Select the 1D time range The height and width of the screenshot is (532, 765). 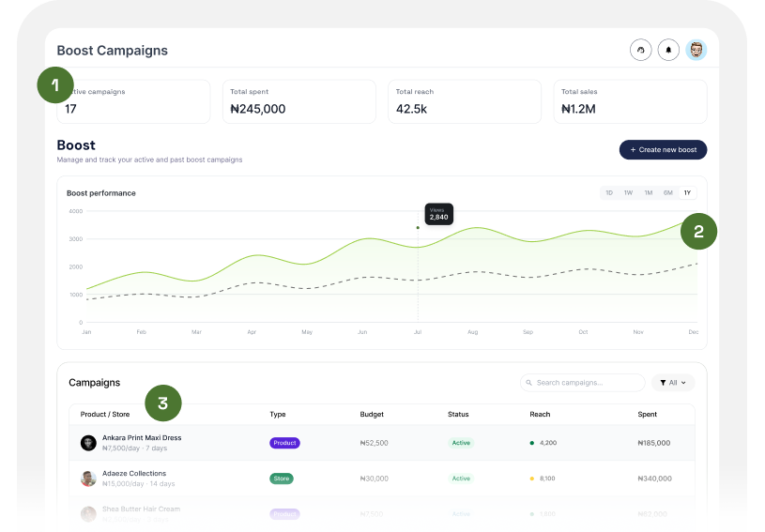point(609,192)
